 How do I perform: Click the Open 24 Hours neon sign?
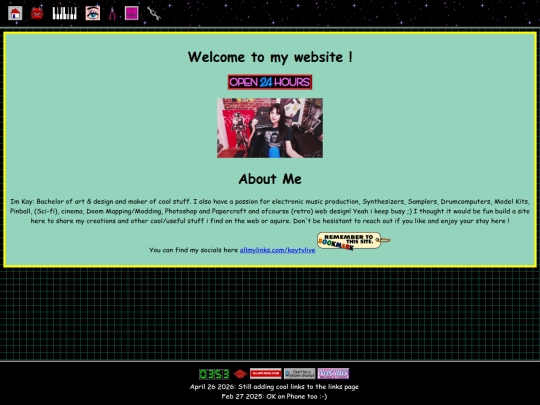[270, 82]
